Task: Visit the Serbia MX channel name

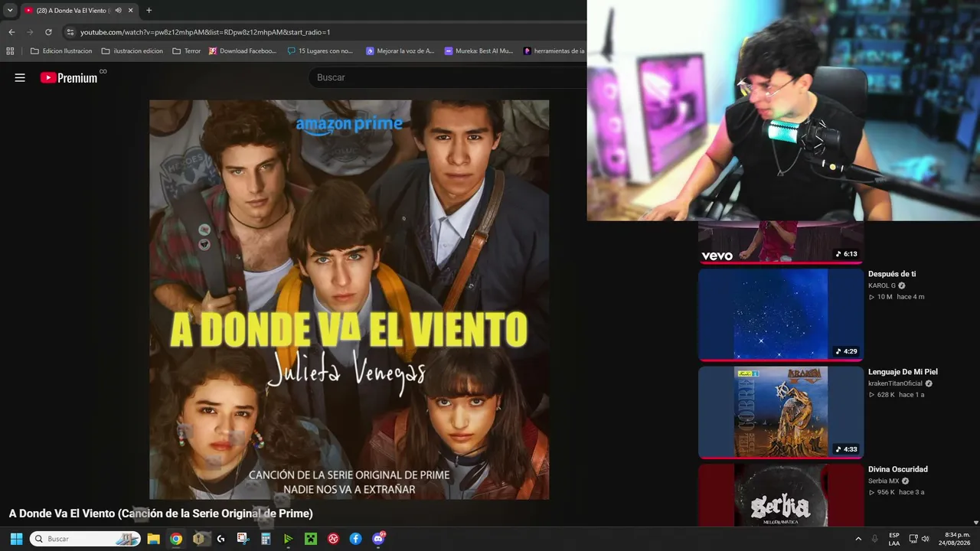Action: 884,481
